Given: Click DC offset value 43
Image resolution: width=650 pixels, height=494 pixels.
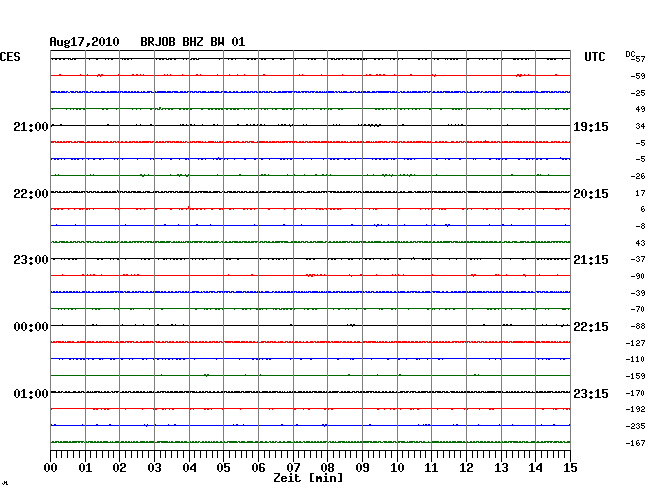Looking at the screenshot, I should [640, 243].
